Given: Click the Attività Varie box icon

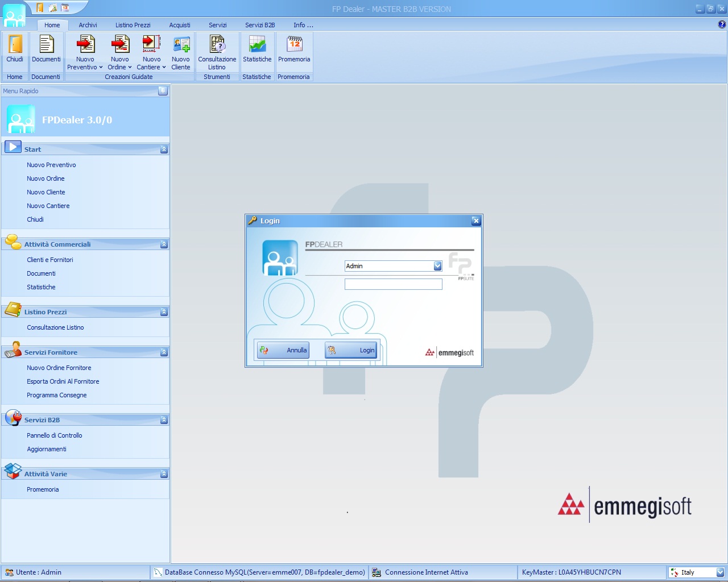Looking at the screenshot, I should coord(13,471).
